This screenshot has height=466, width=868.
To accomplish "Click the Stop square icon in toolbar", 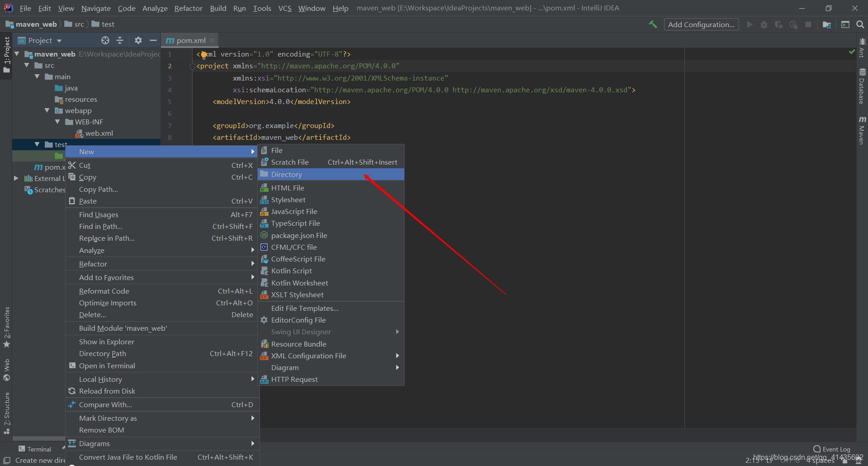I will [808, 24].
